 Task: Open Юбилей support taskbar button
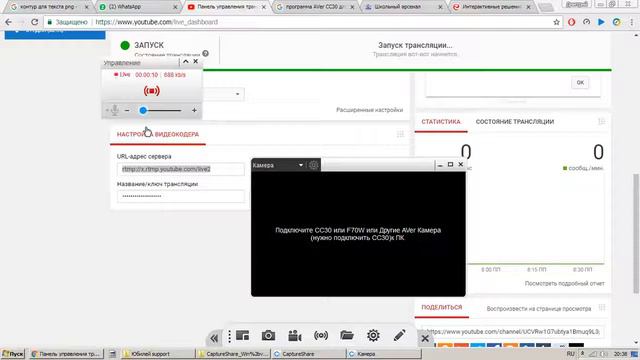tap(158, 354)
